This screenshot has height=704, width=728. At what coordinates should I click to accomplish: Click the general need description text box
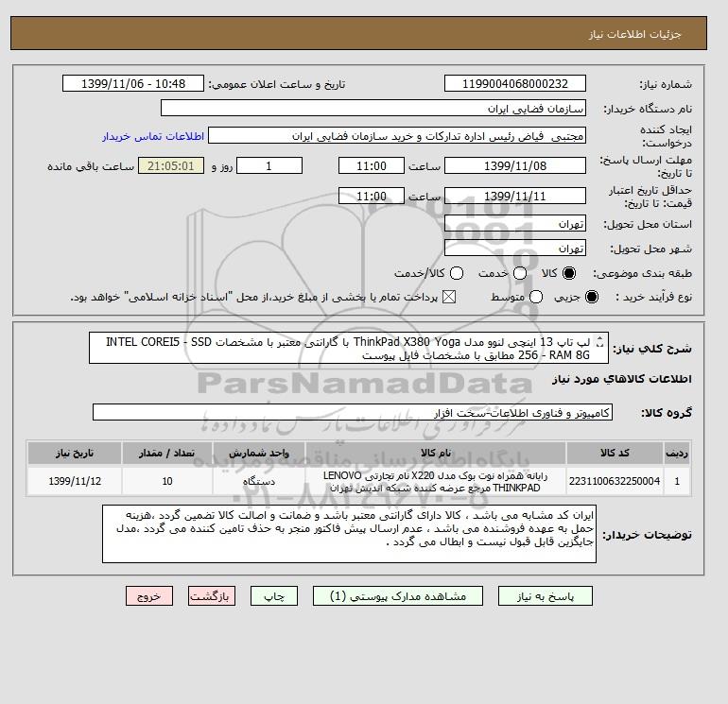tap(349, 348)
